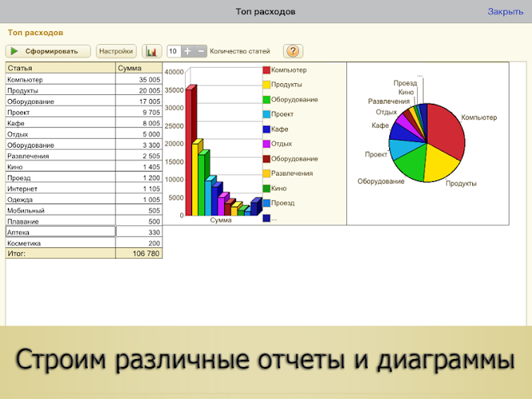
Task: Click the tall red Компьютер bar
Action: [x=189, y=152]
